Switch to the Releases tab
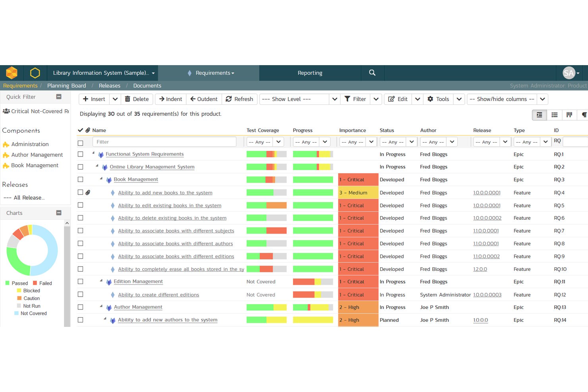 coord(109,85)
